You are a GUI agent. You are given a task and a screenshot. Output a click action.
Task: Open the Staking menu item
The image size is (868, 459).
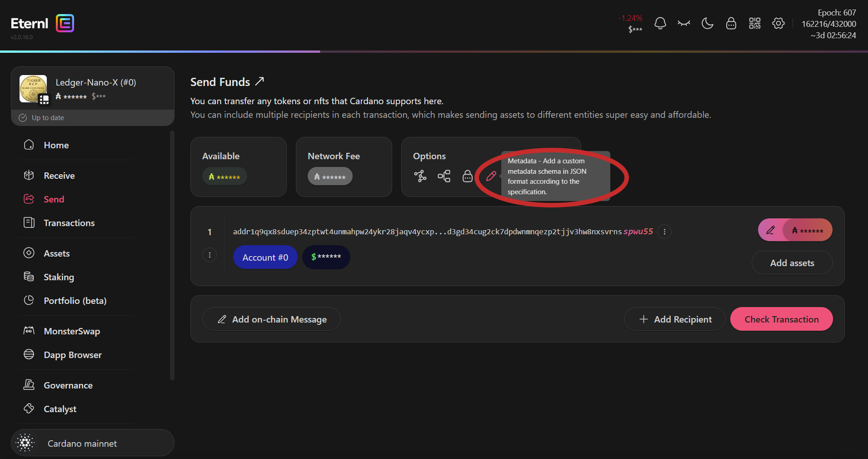[x=59, y=277]
